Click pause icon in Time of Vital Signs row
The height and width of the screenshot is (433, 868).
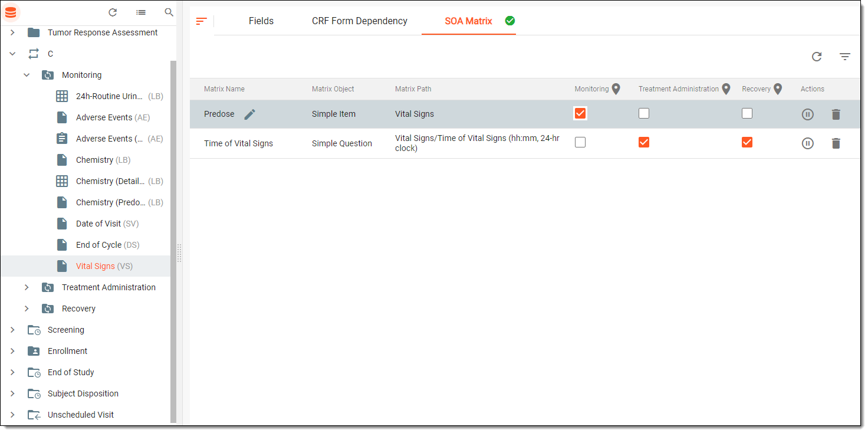pyautogui.click(x=808, y=143)
